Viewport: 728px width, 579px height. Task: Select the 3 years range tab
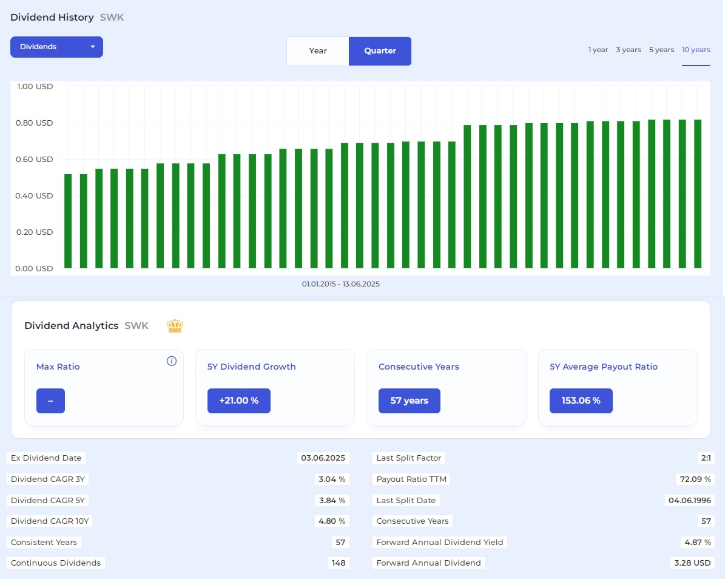(629, 50)
